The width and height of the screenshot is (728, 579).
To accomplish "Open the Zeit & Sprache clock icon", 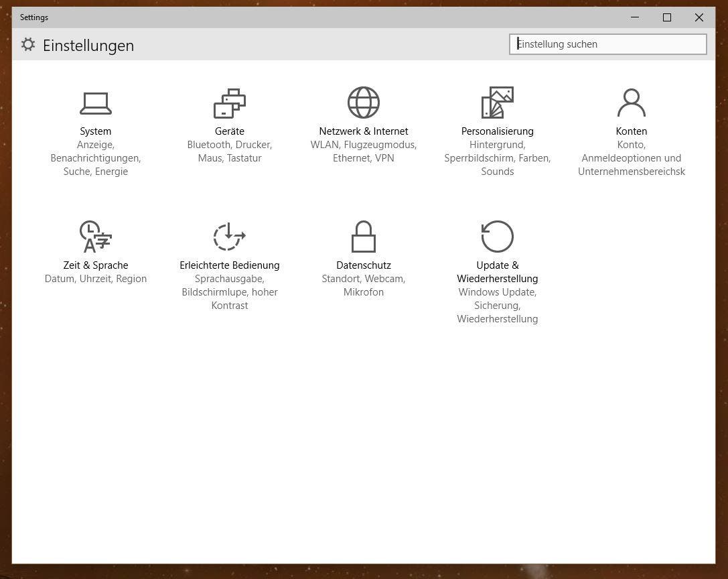I will pyautogui.click(x=96, y=236).
